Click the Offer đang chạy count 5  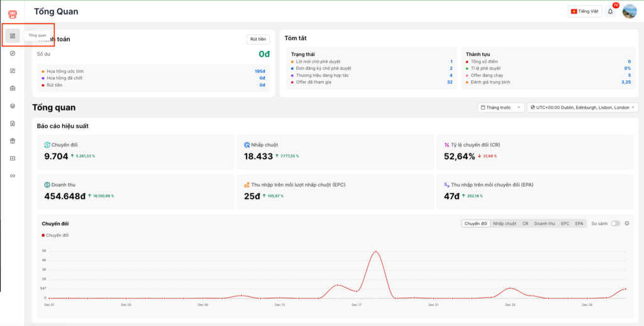(x=629, y=75)
